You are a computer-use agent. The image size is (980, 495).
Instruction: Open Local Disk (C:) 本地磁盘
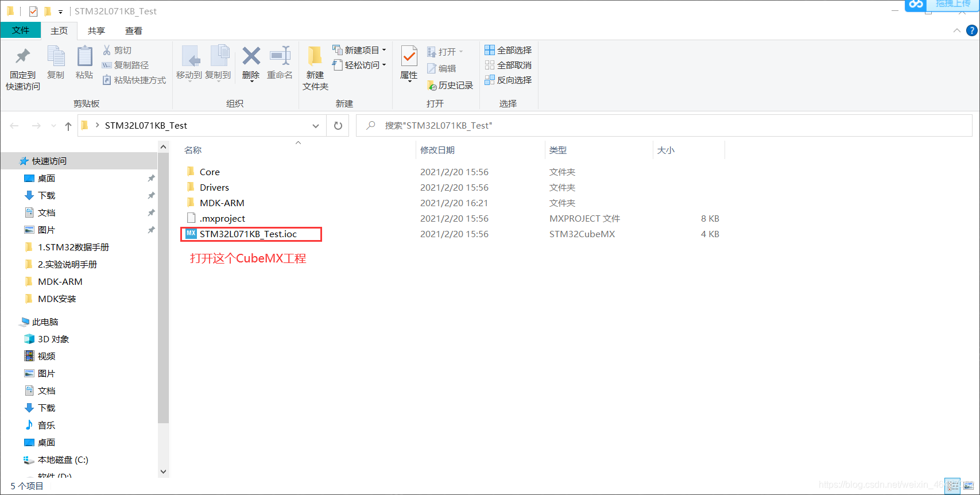[x=56, y=459]
